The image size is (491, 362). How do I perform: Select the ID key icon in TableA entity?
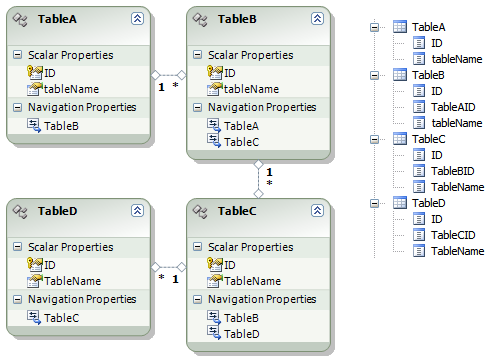(x=35, y=72)
